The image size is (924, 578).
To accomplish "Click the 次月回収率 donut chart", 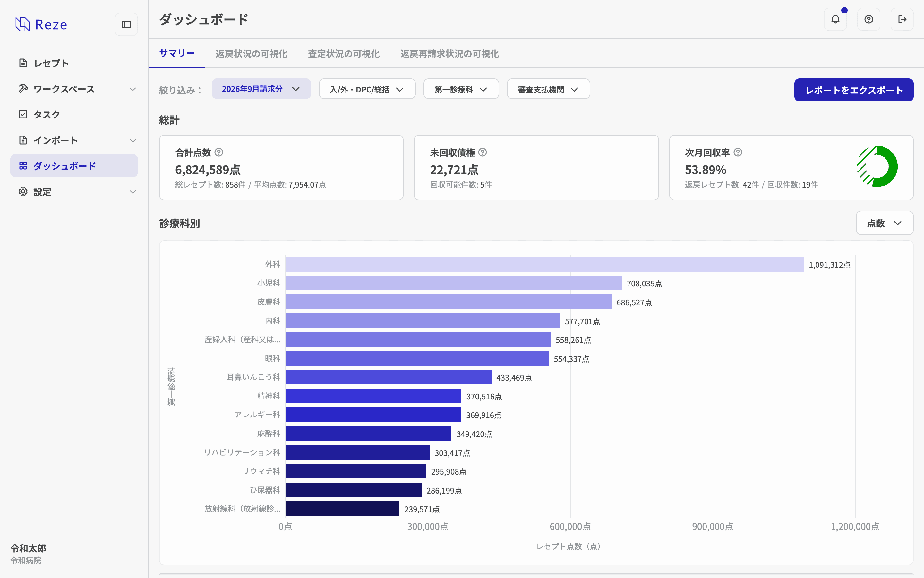I will coord(877,166).
